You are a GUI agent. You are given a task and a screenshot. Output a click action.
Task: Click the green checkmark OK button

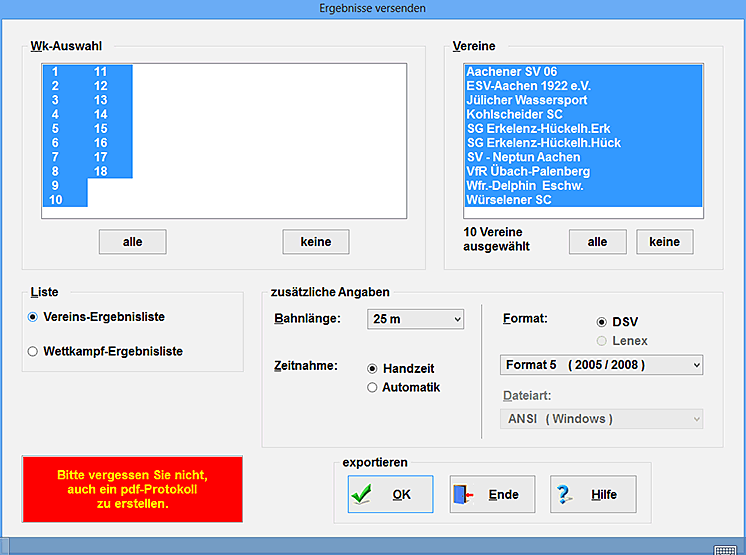click(x=390, y=494)
